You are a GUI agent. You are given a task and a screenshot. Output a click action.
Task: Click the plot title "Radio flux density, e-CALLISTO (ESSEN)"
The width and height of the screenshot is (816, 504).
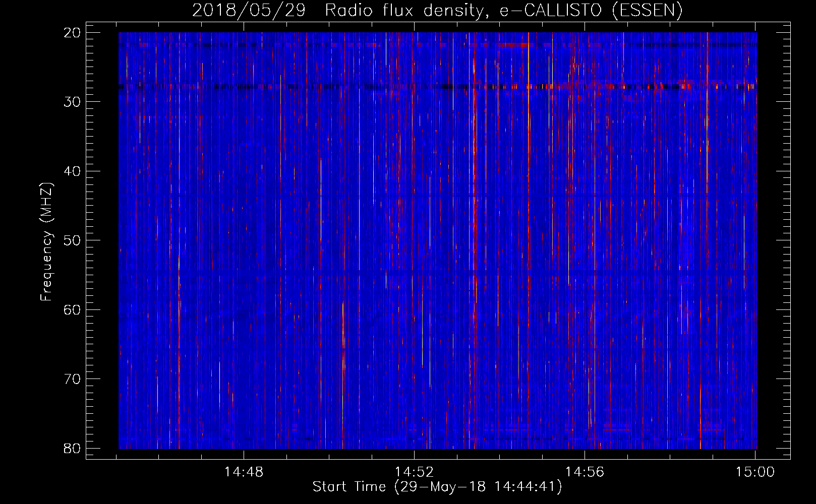pyautogui.click(x=503, y=10)
